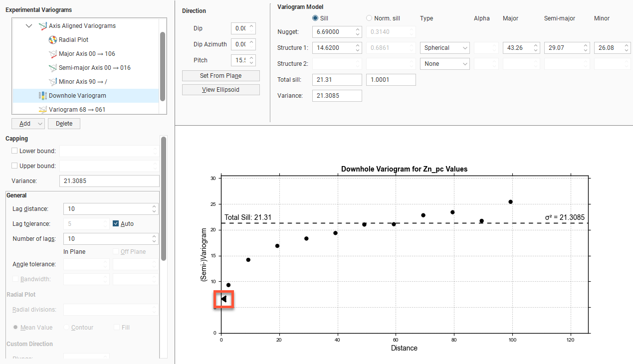Click the Minor Axis 90 → / icon
This screenshot has height=364, width=633.
[x=53, y=82]
